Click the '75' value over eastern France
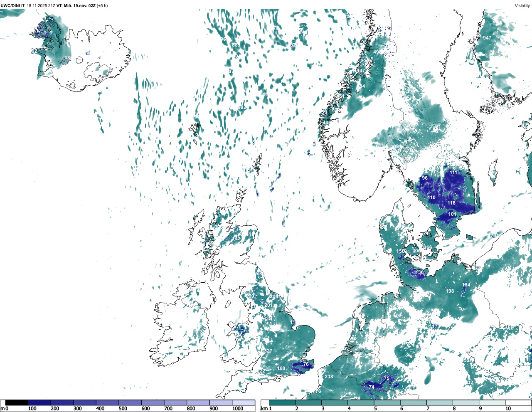532x412 pixels. coord(387,378)
